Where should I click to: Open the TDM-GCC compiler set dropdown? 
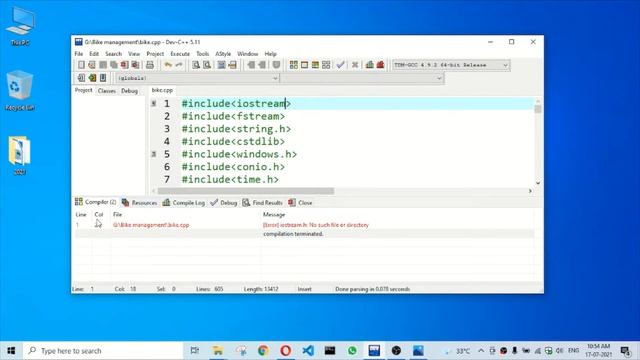coord(451,65)
